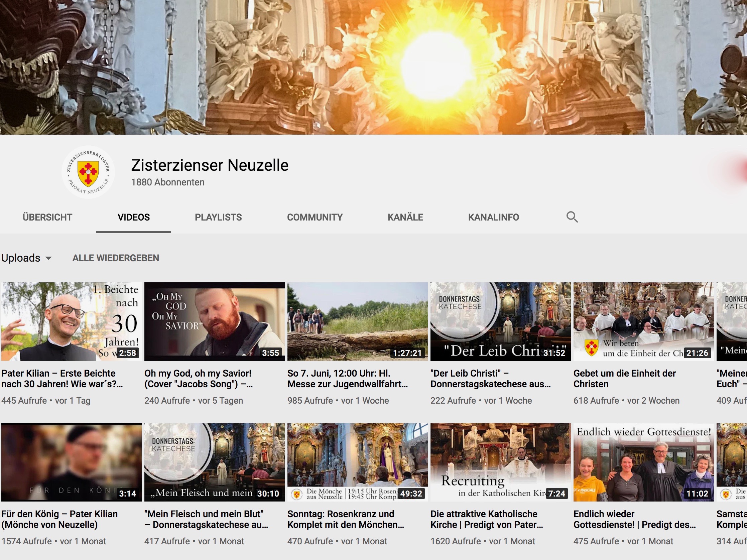Open 'Mein Fleisch und mein' 30:10 thumbnail
This screenshot has width=747, height=560.
tap(215, 462)
